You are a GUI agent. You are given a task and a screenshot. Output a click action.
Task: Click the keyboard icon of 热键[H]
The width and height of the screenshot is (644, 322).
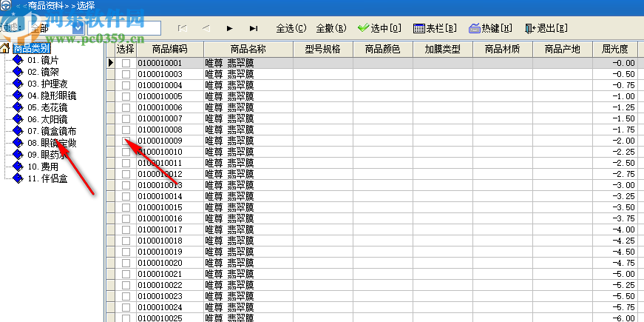click(x=475, y=28)
